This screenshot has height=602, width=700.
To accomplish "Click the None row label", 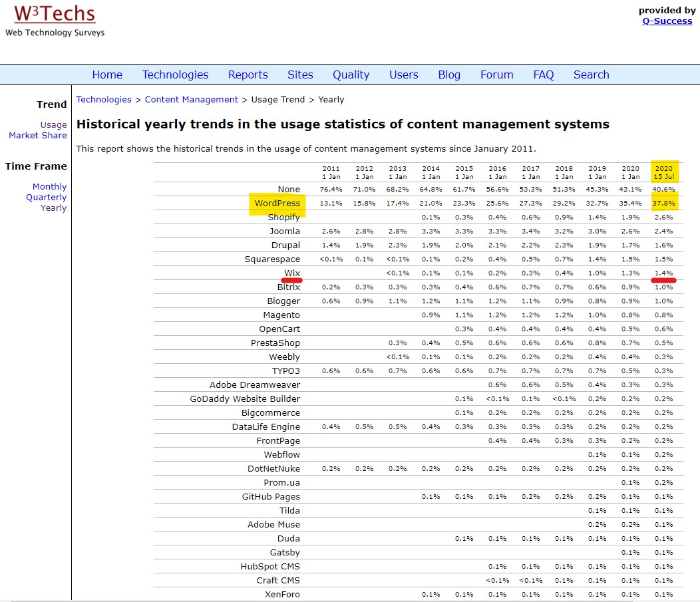I will point(289,189).
